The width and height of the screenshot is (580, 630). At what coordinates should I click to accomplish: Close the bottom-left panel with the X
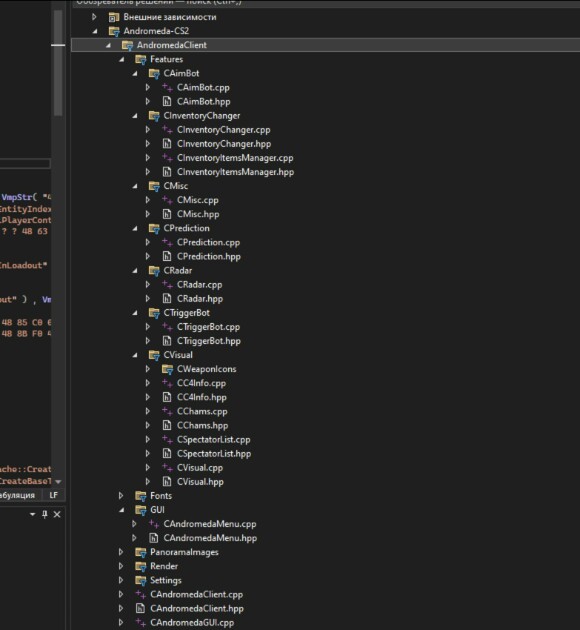pyautogui.click(x=57, y=514)
